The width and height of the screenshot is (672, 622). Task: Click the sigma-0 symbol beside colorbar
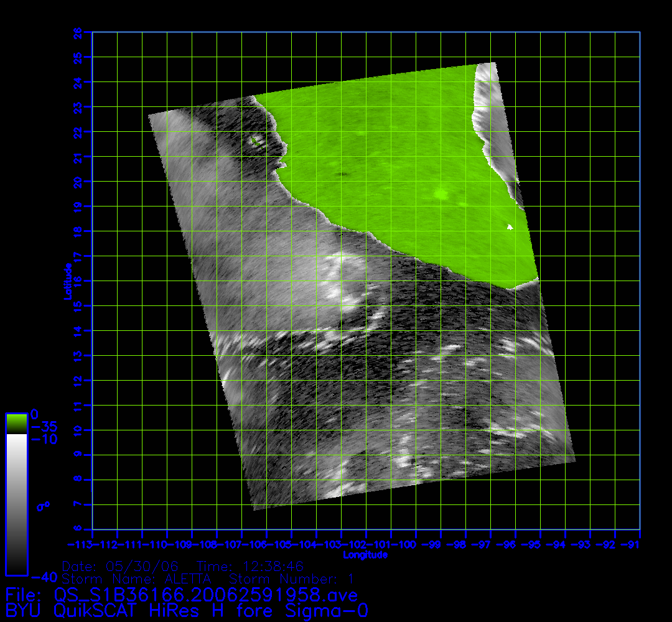[x=42, y=507]
